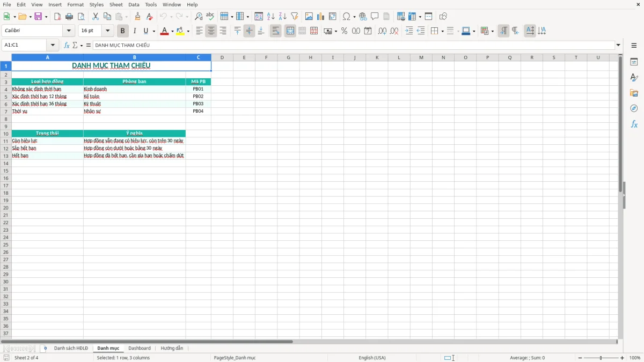The height and width of the screenshot is (362, 644).
Task: Open the sidebar Gallery deck
Action: 634,93
